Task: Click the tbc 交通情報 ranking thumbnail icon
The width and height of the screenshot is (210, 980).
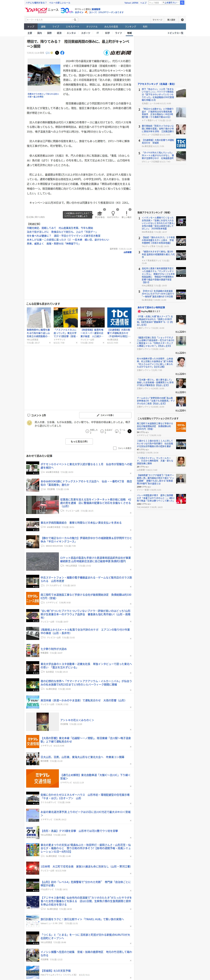Action: coord(181,143)
